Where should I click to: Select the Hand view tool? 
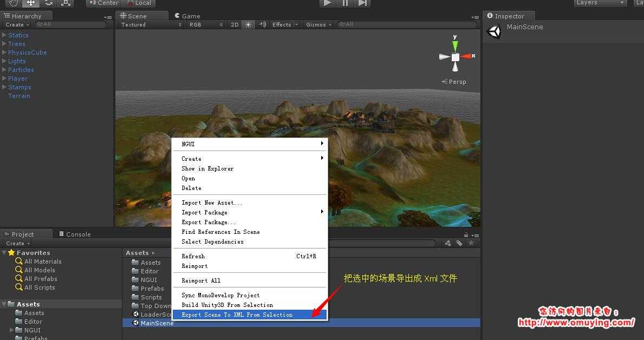click(14, 3)
